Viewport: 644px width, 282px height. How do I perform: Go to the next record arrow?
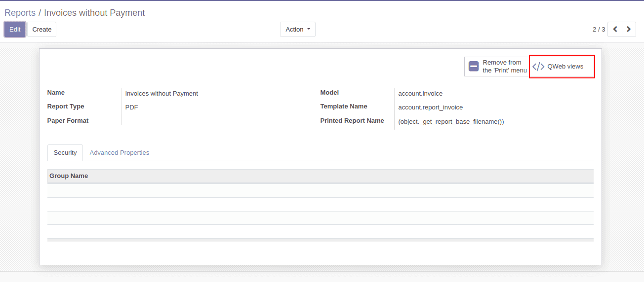[629, 29]
